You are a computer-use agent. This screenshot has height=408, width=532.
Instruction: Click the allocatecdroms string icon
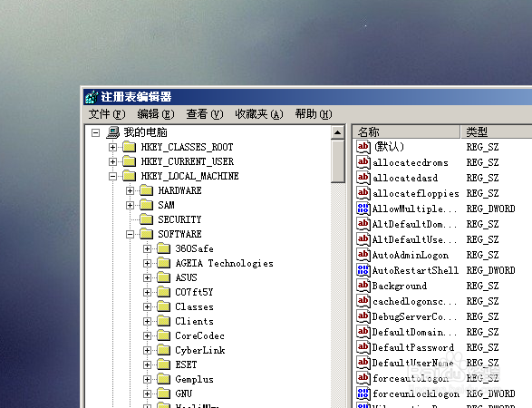click(363, 162)
